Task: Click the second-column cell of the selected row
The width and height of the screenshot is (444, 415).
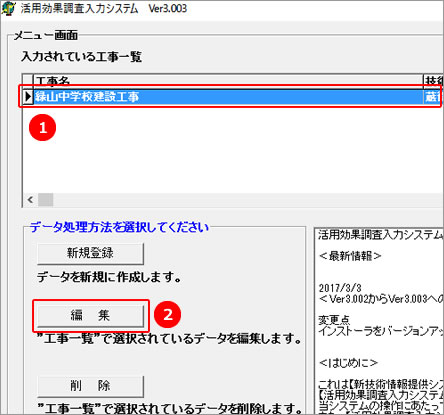Action: pyautogui.click(x=433, y=97)
